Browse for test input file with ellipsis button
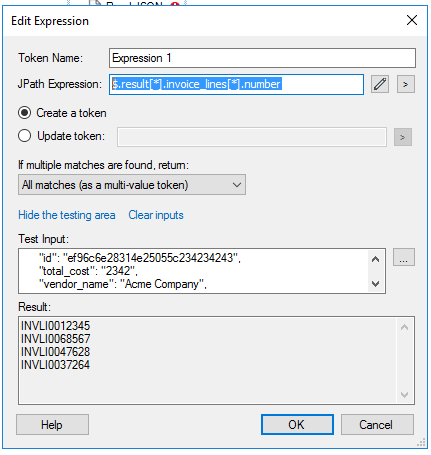This screenshot has height=455, width=431. [404, 257]
